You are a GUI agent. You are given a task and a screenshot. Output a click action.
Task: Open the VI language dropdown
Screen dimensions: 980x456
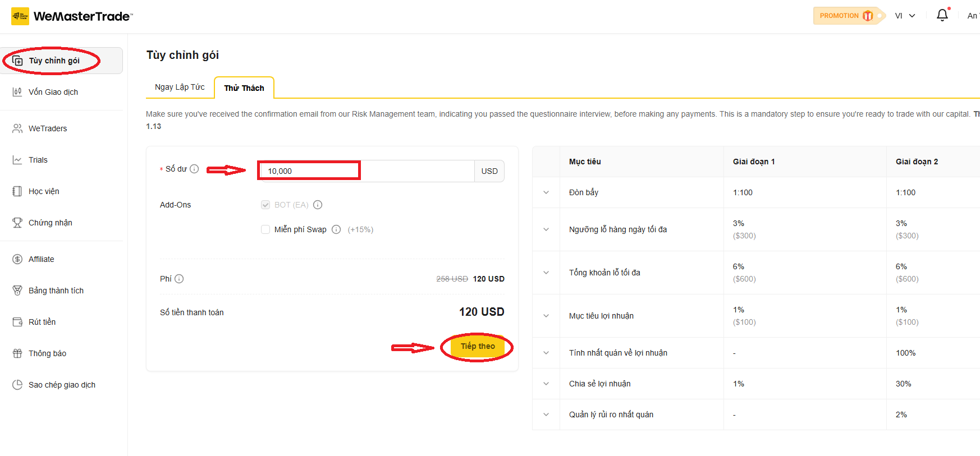coord(905,16)
